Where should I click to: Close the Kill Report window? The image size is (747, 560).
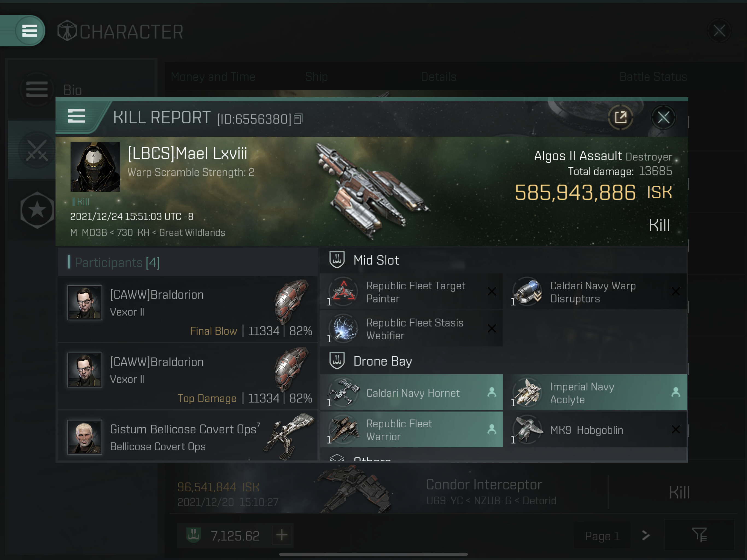(x=663, y=118)
